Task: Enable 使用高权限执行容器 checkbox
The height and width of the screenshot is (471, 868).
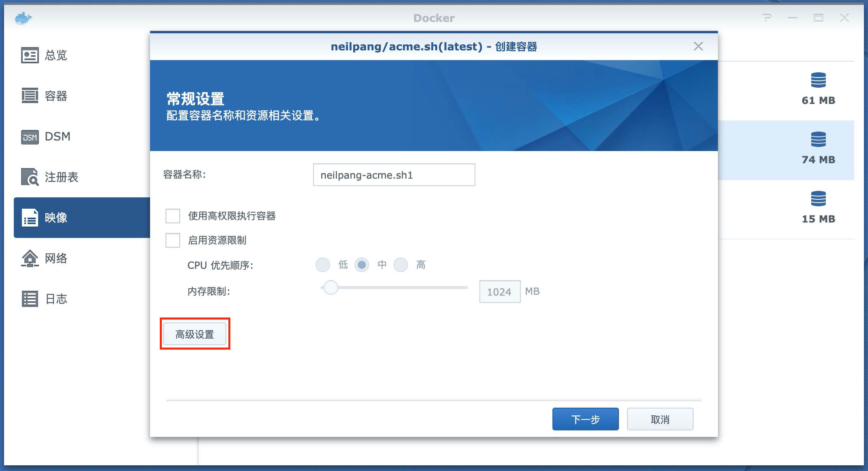Action: tap(173, 216)
